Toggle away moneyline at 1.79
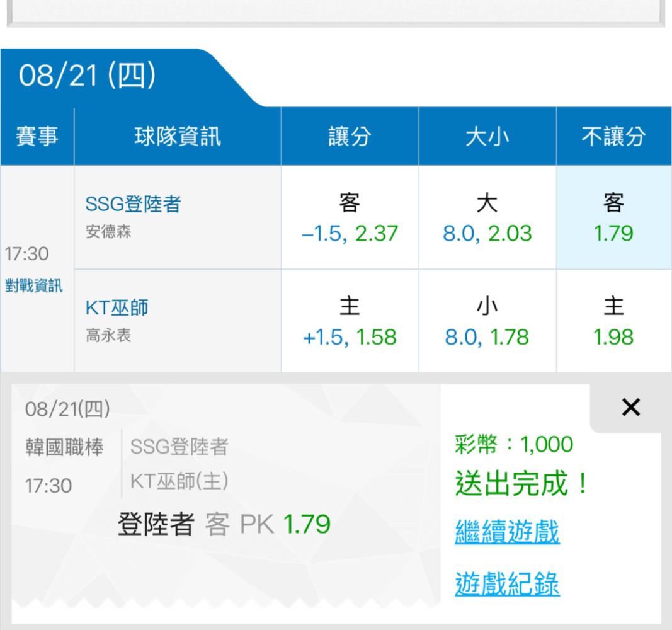672x630 pixels. click(613, 218)
